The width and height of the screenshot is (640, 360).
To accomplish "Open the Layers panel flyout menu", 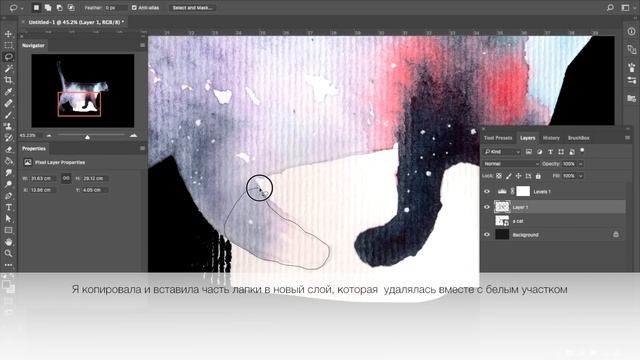I will point(627,138).
